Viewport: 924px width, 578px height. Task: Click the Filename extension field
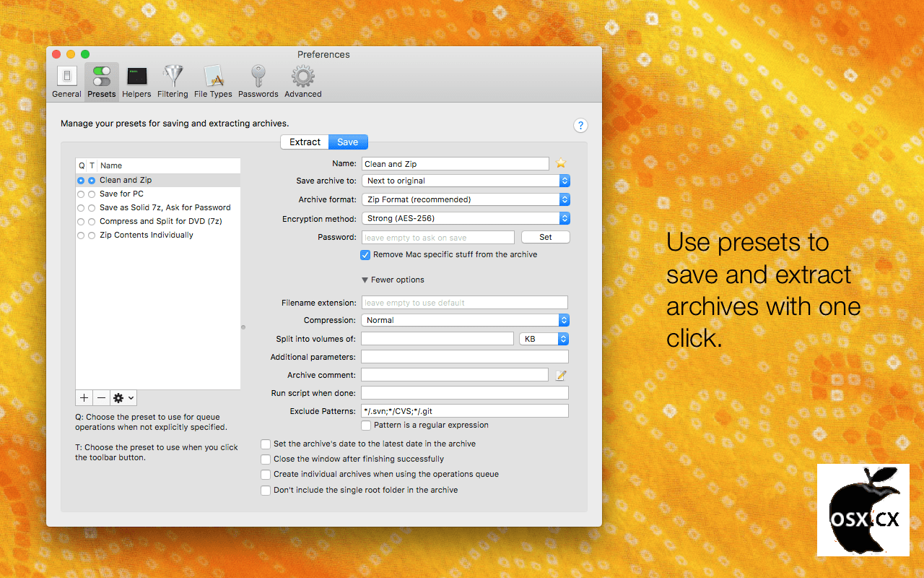click(x=465, y=303)
